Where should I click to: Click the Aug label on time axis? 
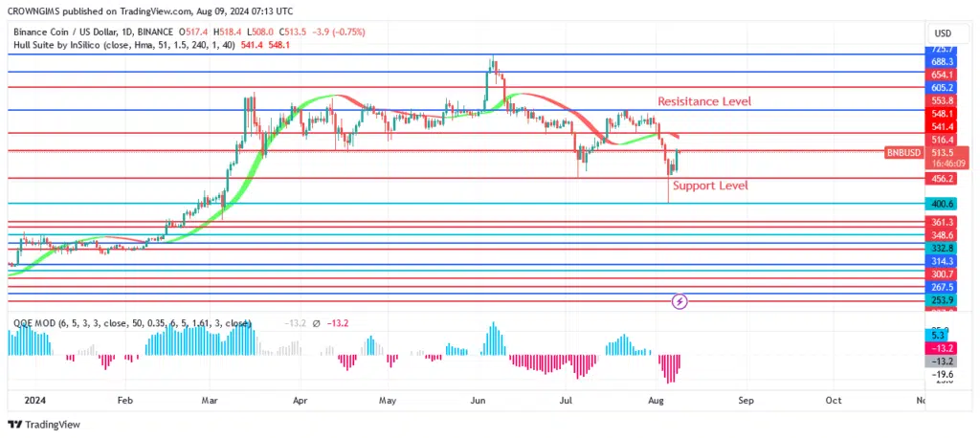[x=656, y=403]
